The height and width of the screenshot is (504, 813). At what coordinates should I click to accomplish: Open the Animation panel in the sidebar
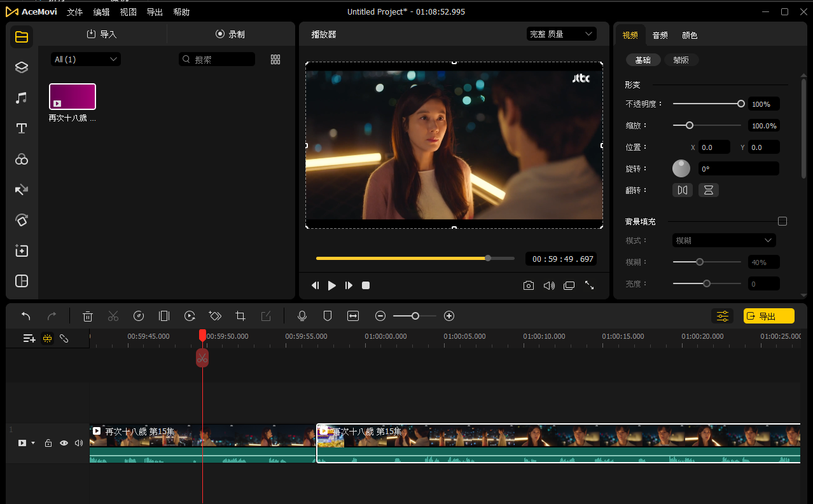click(22, 220)
